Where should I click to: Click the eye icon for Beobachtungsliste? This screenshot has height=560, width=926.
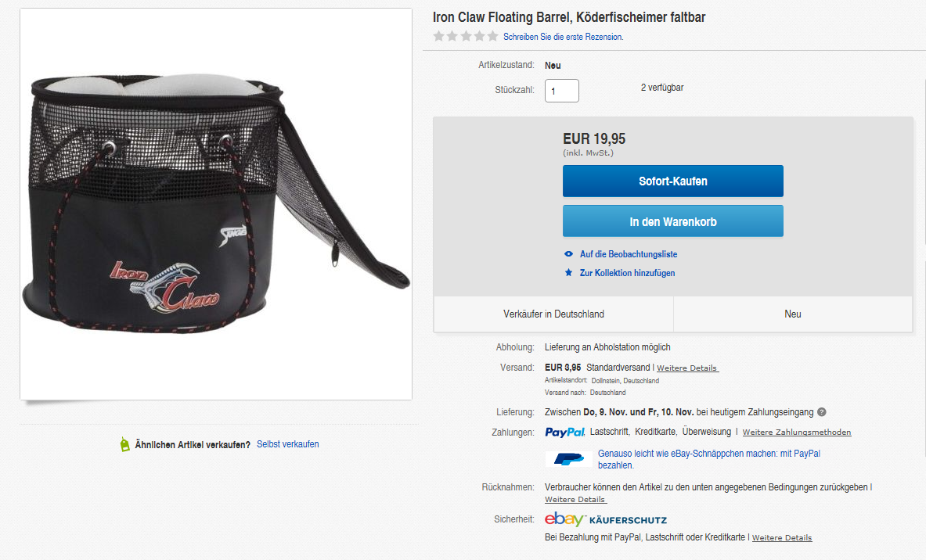click(x=568, y=254)
